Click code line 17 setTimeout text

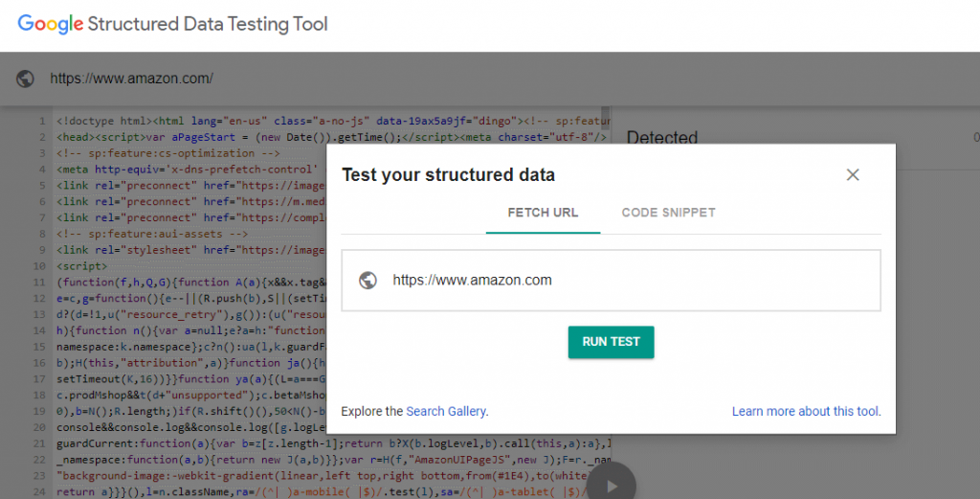[191, 379]
